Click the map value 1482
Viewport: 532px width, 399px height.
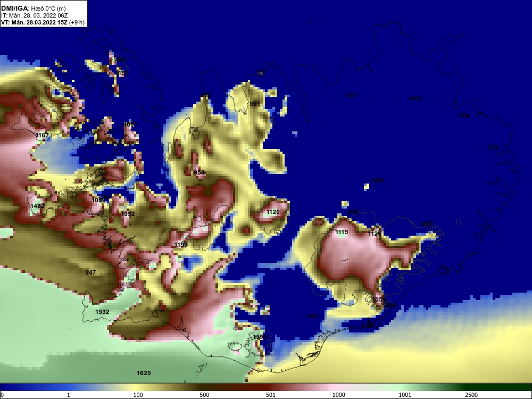[37, 206]
